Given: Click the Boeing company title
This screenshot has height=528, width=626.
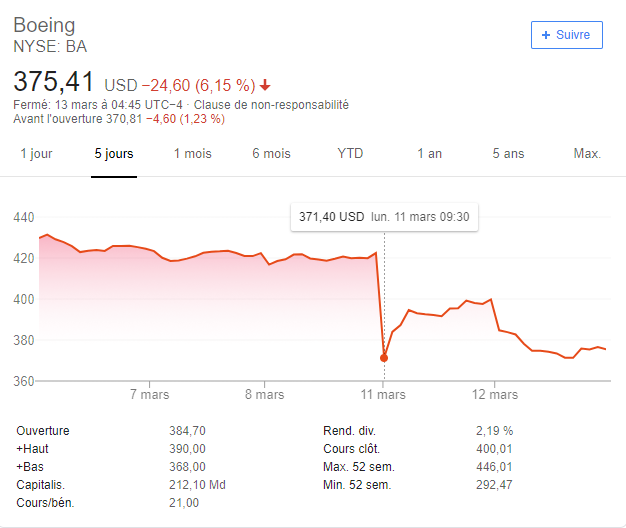Looking at the screenshot, I should click(44, 25).
